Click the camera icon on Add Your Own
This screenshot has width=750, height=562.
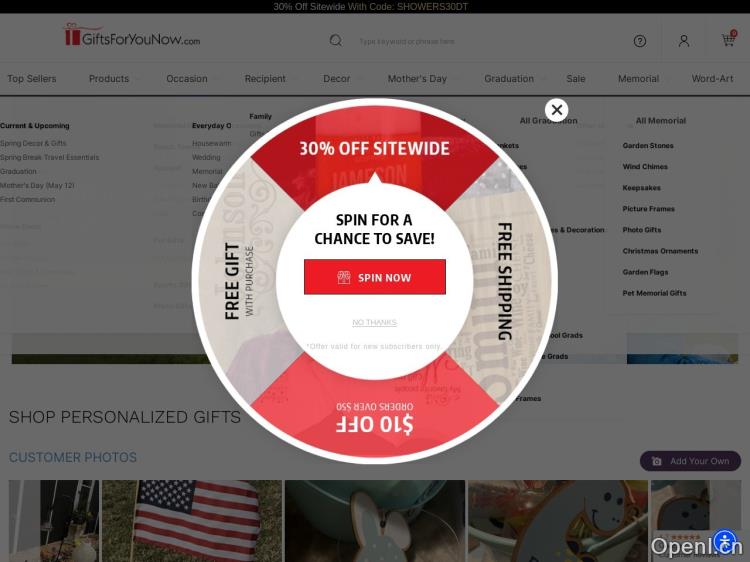point(657,461)
